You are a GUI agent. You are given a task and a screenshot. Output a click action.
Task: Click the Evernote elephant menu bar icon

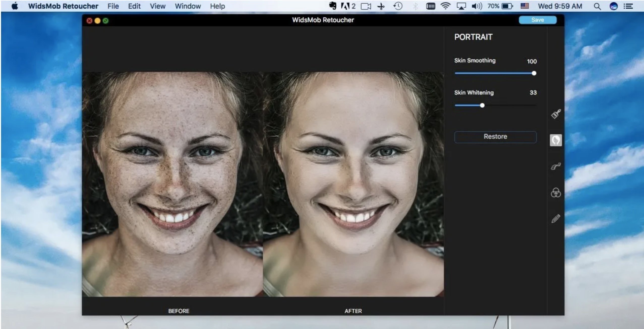point(333,6)
